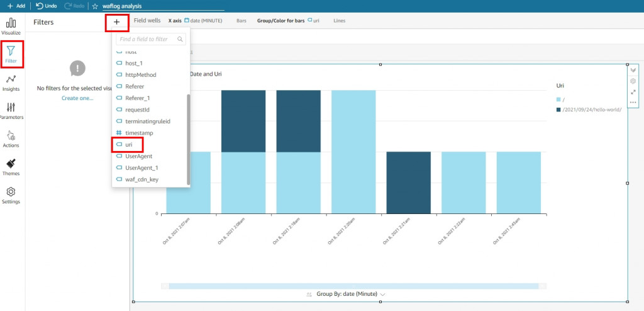Image resolution: width=644 pixels, height=311 pixels.
Task: Click the Add plus button in top bar
Action: coord(16,6)
